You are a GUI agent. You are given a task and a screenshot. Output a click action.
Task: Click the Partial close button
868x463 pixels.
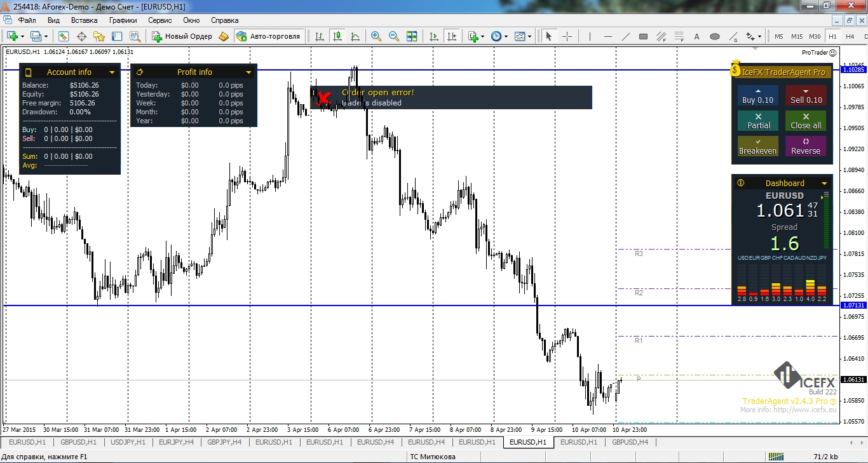pyautogui.click(x=757, y=121)
